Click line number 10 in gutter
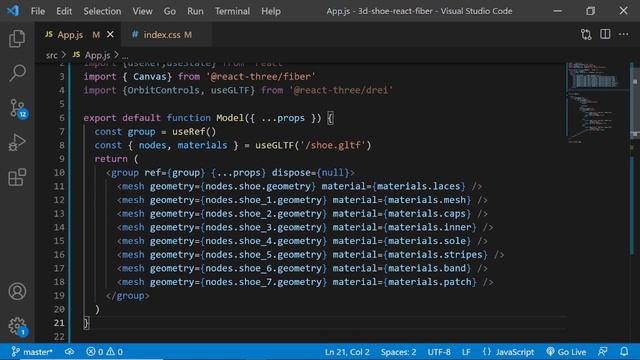The height and width of the screenshot is (360, 640). (x=59, y=173)
